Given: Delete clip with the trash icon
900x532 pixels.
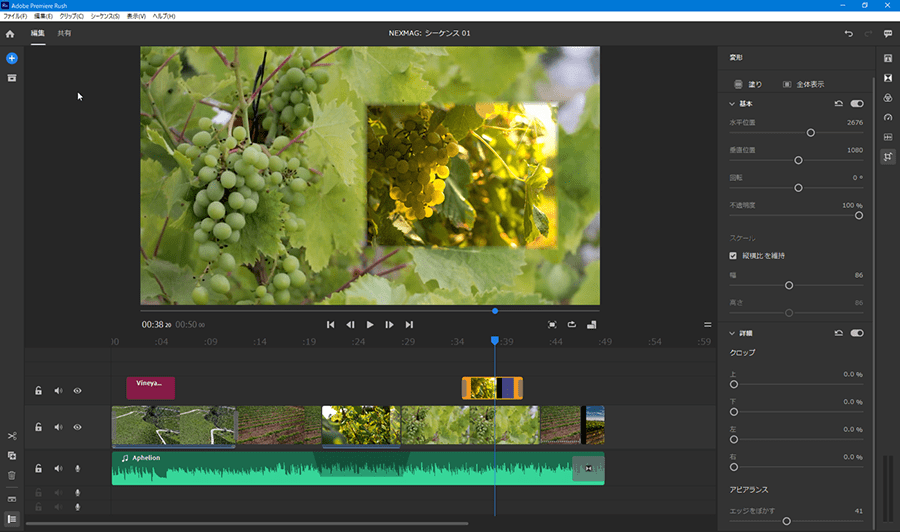Looking at the screenshot, I should pyautogui.click(x=12, y=475).
